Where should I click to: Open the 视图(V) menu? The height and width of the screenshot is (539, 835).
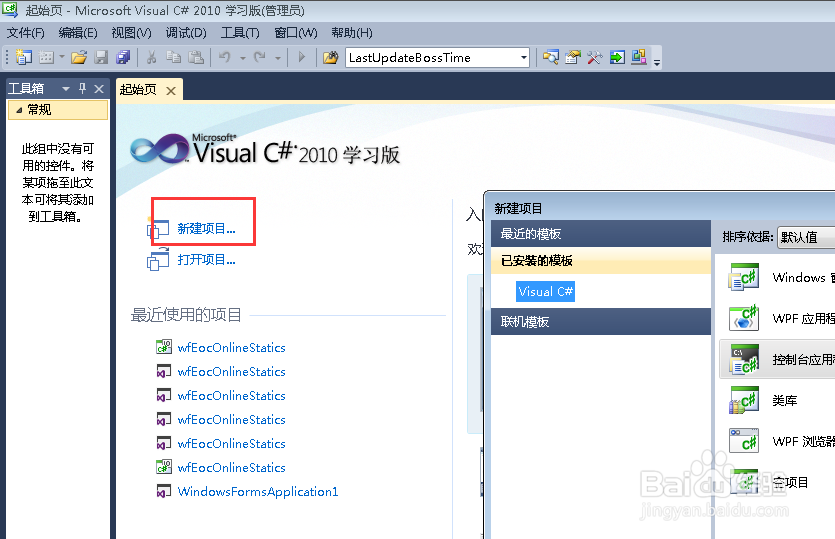click(132, 33)
